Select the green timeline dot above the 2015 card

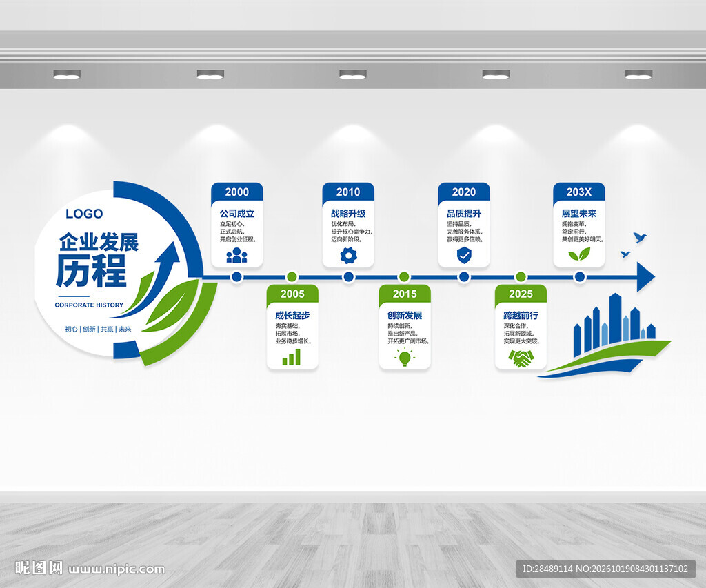[x=404, y=277]
